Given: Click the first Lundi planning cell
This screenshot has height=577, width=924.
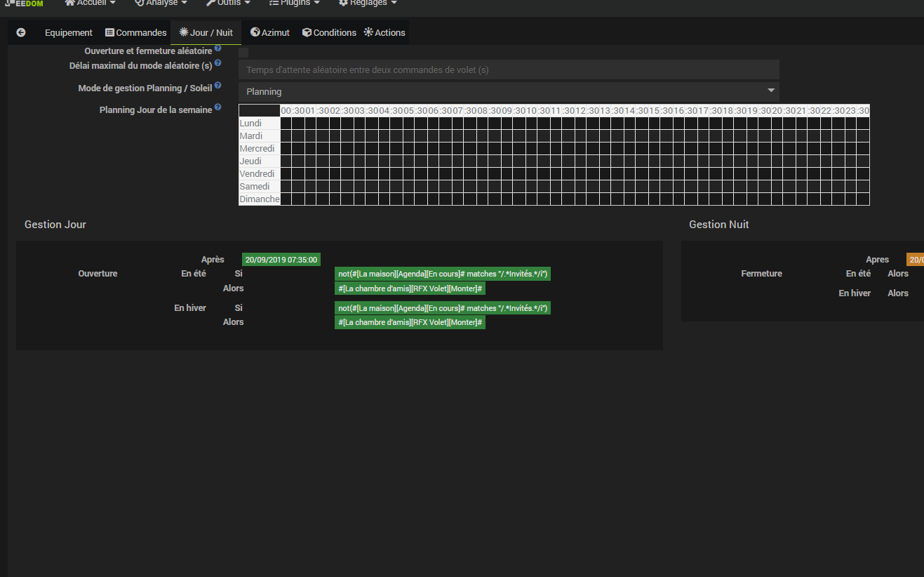Looking at the screenshot, I should pyautogui.click(x=286, y=124).
